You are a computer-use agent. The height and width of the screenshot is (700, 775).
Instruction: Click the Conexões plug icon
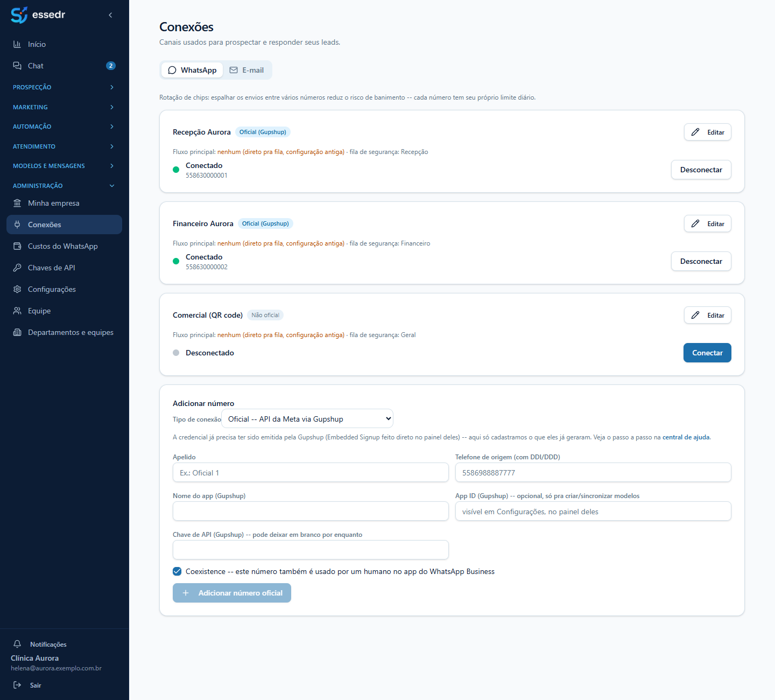(x=17, y=225)
